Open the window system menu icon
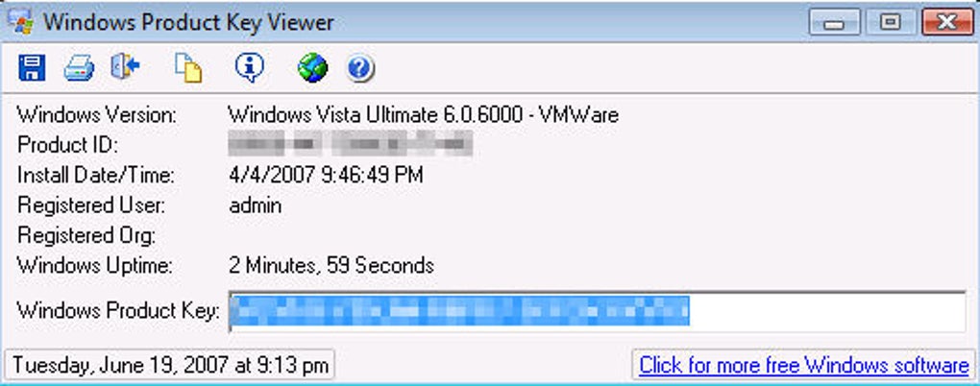The height and width of the screenshot is (386, 980). [x=20, y=21]
